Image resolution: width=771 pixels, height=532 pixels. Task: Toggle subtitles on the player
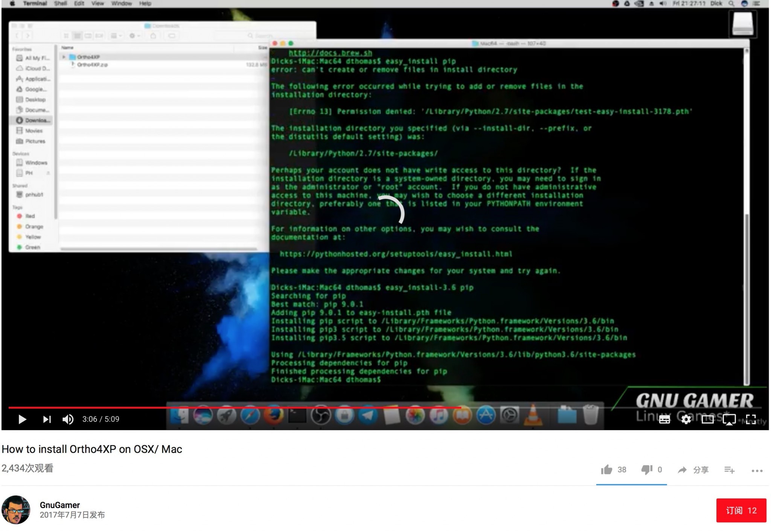coord(664,419)
